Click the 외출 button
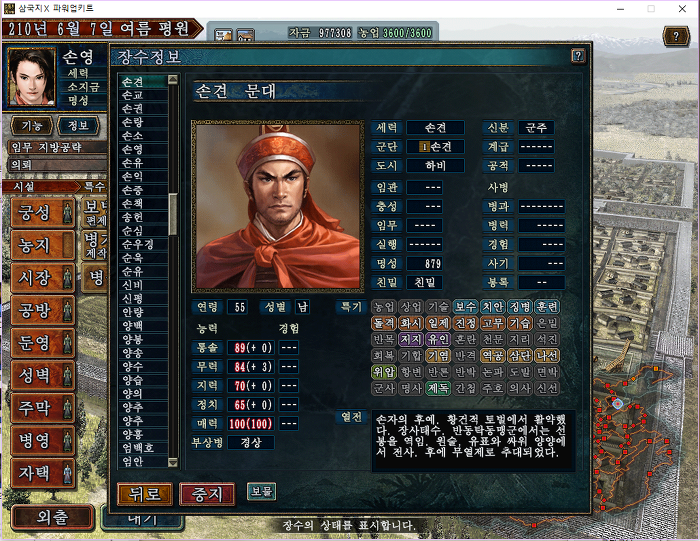Viewport: 700px width, 541px height. (x=53, y=517)
